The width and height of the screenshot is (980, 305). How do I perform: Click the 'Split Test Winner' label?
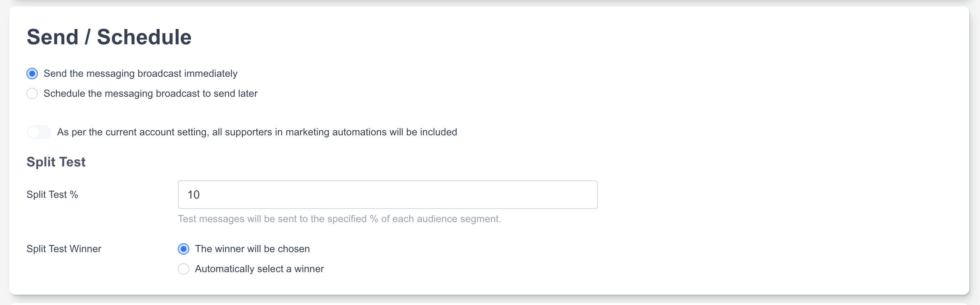click(64, 249)
